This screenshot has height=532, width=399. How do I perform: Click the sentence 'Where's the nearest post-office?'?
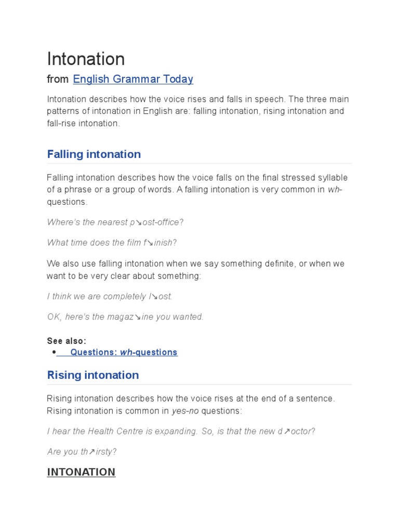coord(115,222)
